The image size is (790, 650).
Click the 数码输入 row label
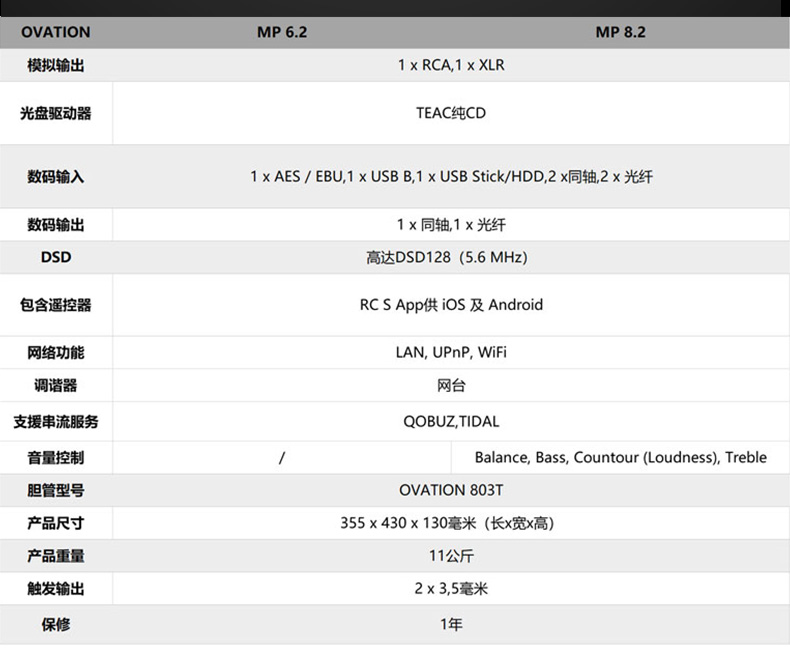tap(55, 177)
